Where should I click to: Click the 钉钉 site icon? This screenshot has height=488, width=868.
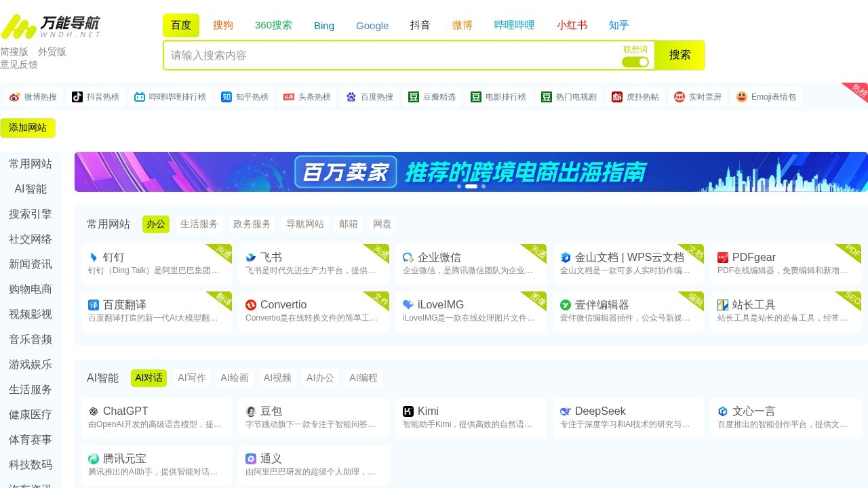(94, 258)
